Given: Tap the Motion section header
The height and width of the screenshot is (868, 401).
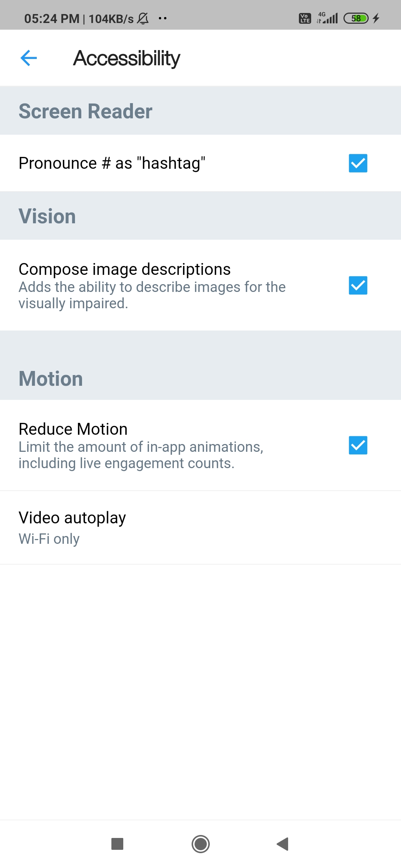Looking at the screenshot, I should coord(51,379).
